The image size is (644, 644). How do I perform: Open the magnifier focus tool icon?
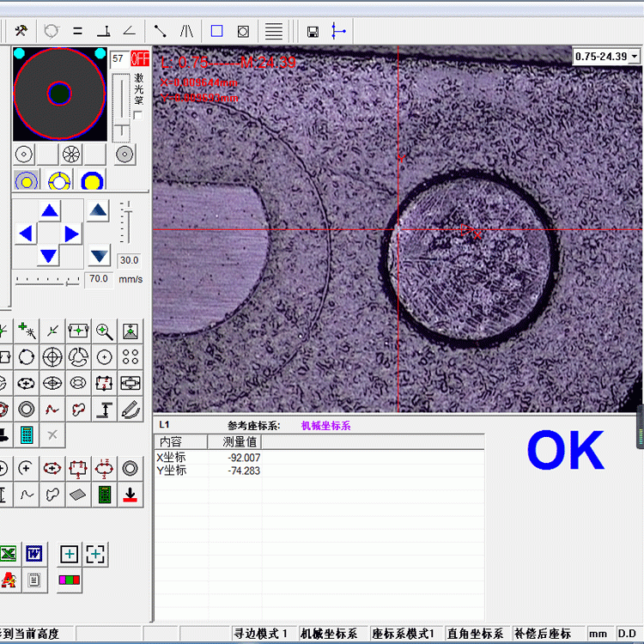point(104,331)
